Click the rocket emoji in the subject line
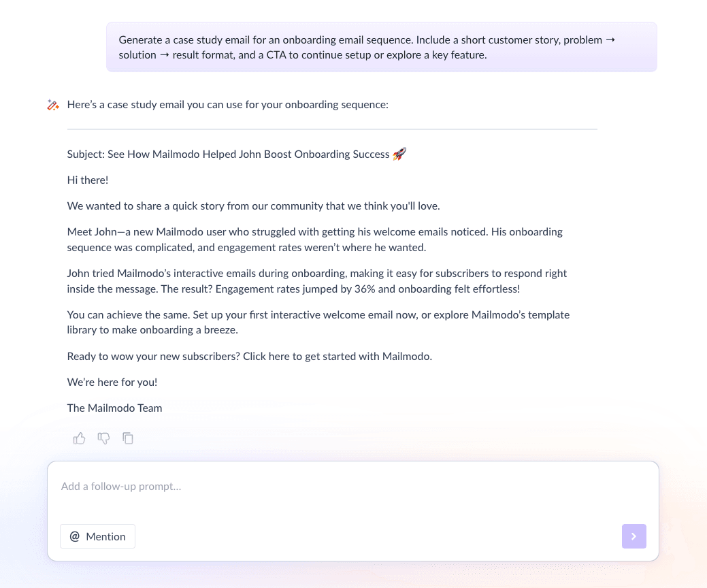 (399, 154)
